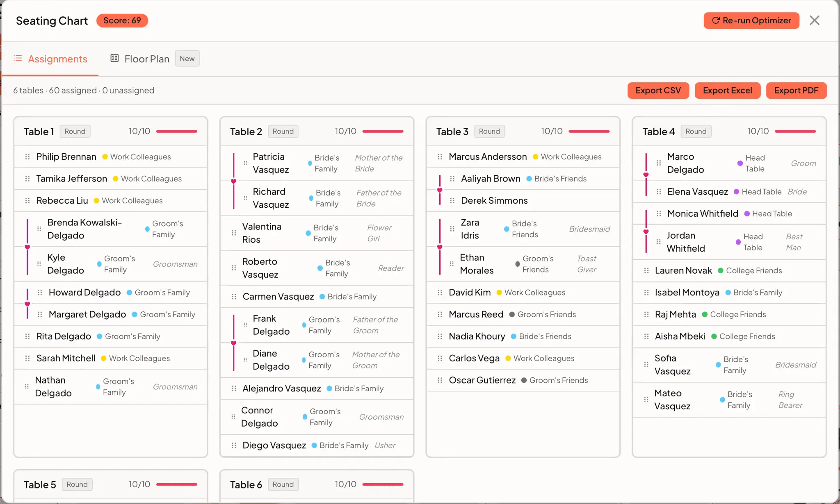Screen dimensions: 840x504
Task: Click Table 1 capacity bar
Action: pyautogui.click(x=177, y=132)
